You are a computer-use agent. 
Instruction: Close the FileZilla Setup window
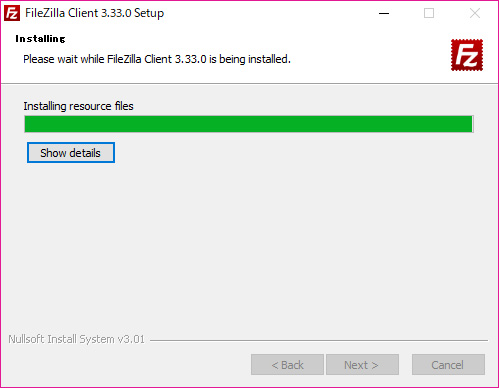pos(475,13)
